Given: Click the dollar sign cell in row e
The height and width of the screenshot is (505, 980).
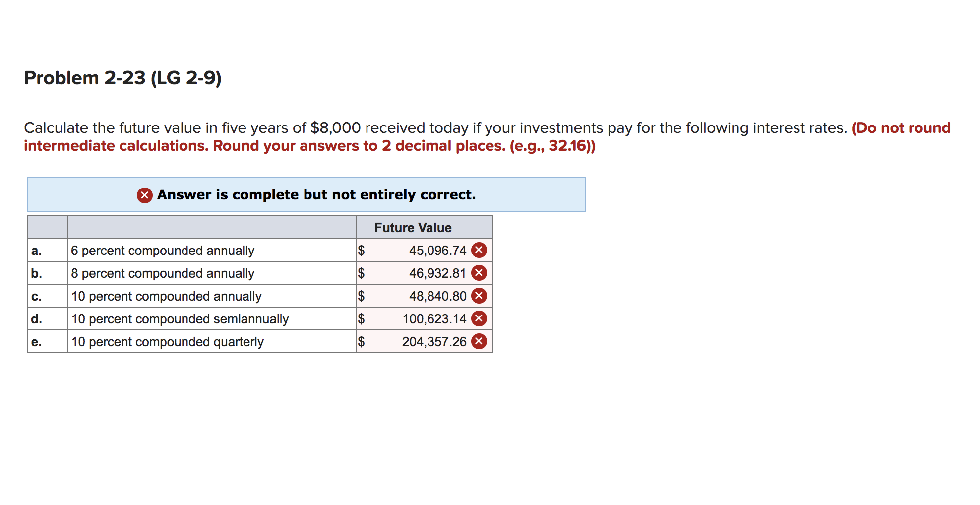Looking at the screenshot, I should 361,341.
